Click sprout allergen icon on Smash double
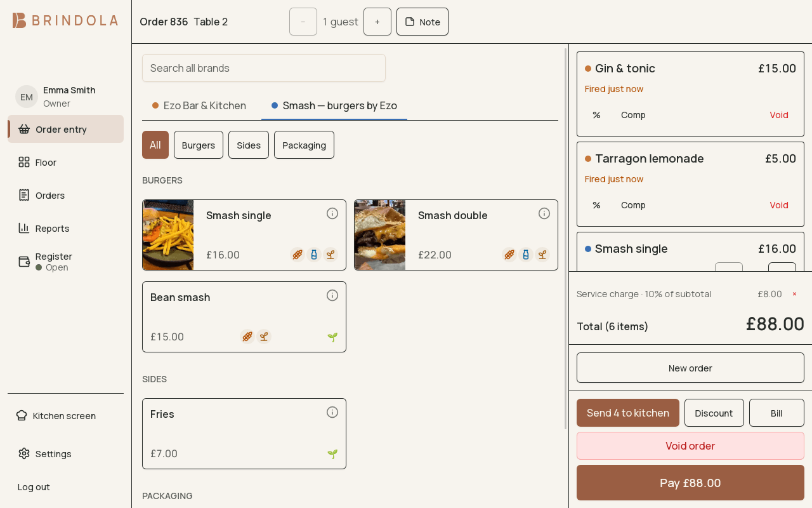This screenshot has height=508, width=812. tap(542, 255)
